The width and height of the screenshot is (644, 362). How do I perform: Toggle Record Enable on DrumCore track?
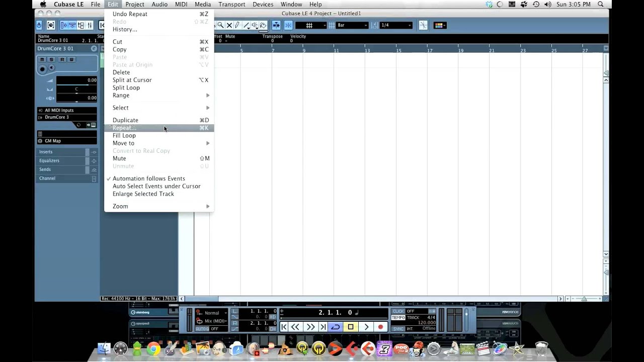point(42,69)
